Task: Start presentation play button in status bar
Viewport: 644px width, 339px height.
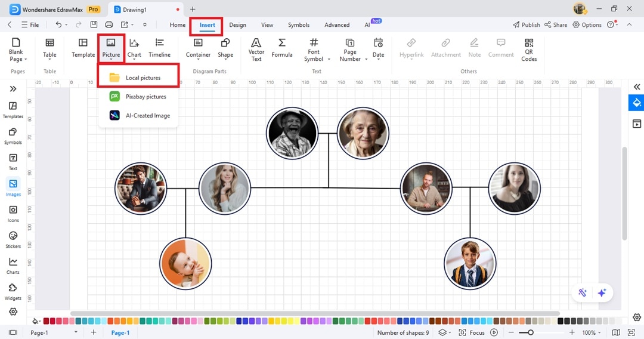Action: [x=494, y=332]
